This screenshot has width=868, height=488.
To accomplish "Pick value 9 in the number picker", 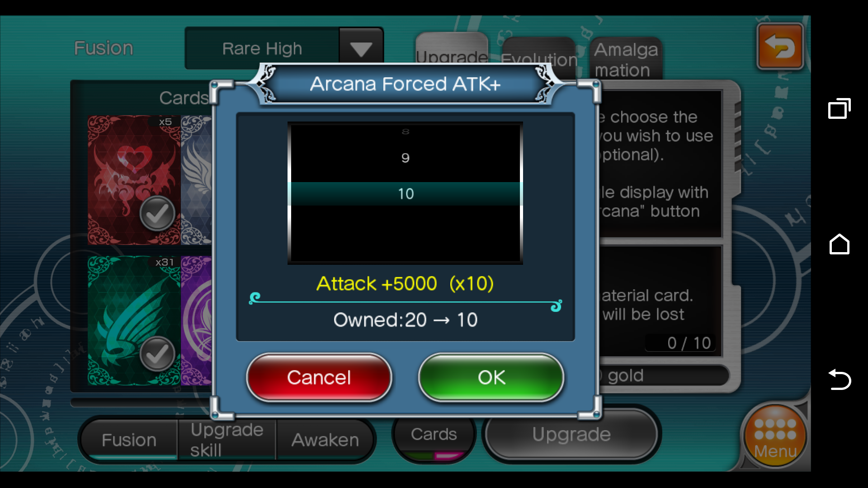I will (x=406, y=158).
